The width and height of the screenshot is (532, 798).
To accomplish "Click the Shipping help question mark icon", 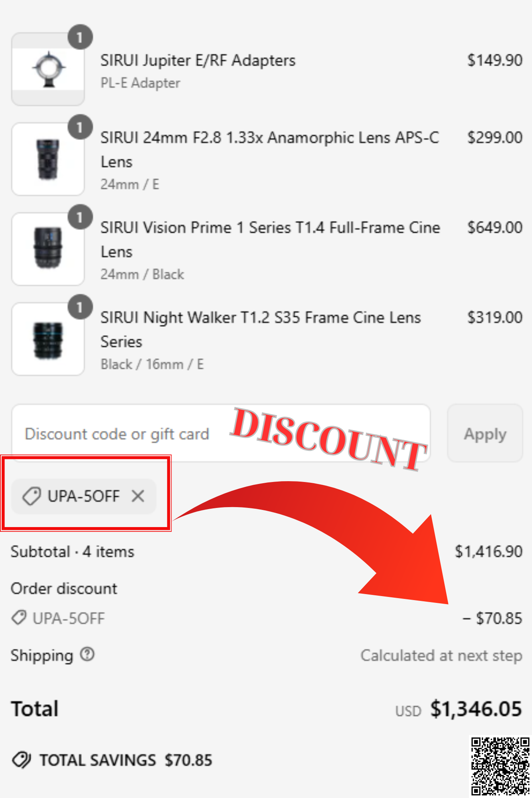I will click(x=87, y=654).
